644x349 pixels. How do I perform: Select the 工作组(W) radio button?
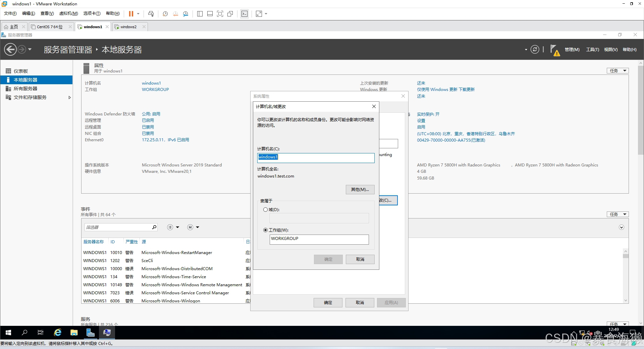coord(265,230)
